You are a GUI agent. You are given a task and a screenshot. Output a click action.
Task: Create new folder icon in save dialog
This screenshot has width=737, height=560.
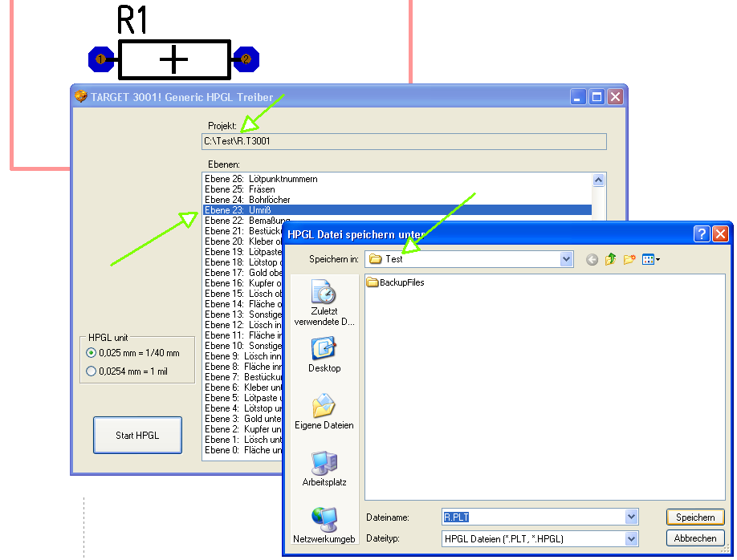[x=629, y=259]
